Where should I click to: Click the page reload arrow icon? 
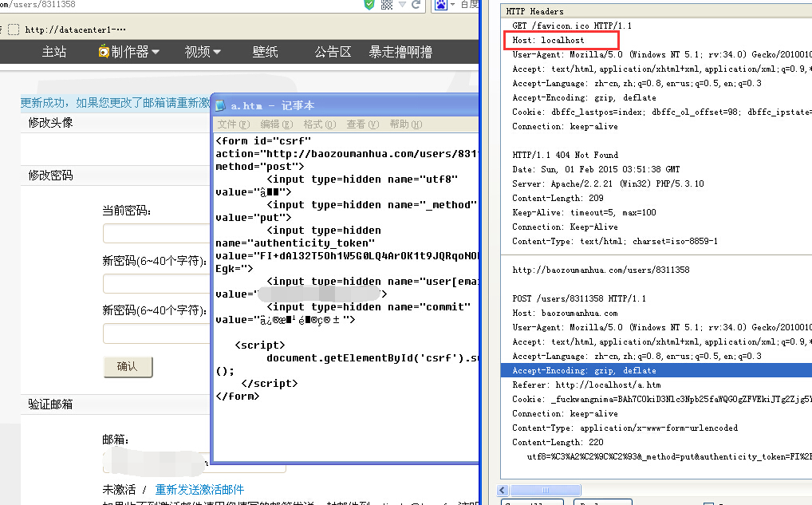tap(416, 5)
